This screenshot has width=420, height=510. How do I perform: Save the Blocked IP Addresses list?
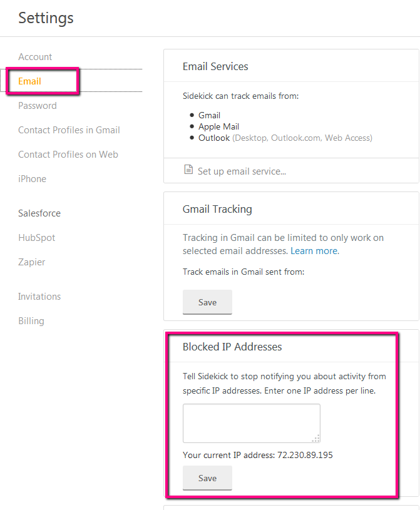tap(208, 478)
